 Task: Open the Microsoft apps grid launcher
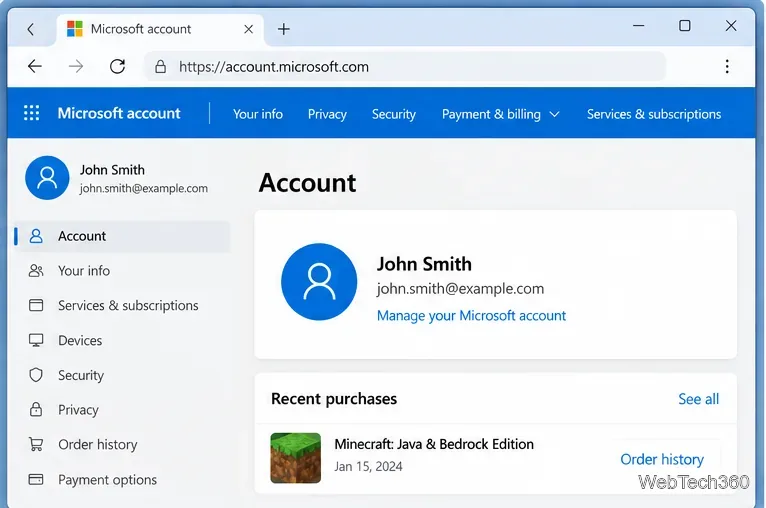click(32, 113)
